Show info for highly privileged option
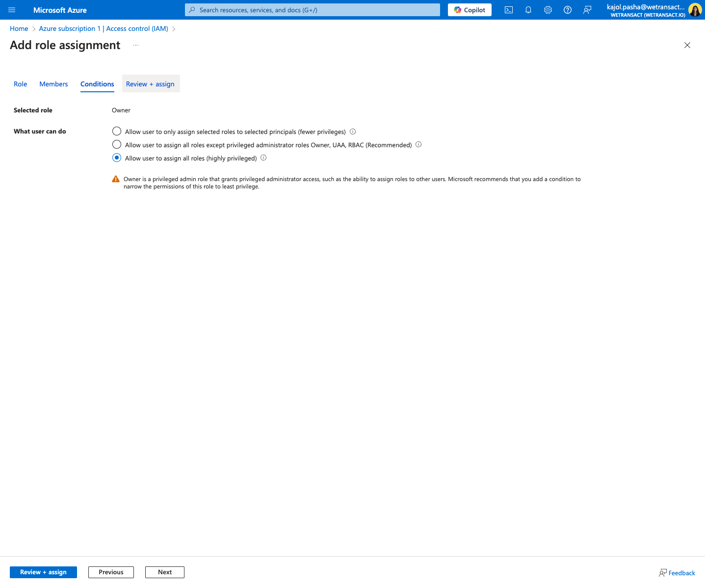This screenshot has height=588, width=705. pyautogui.click(x=263, y=158)
